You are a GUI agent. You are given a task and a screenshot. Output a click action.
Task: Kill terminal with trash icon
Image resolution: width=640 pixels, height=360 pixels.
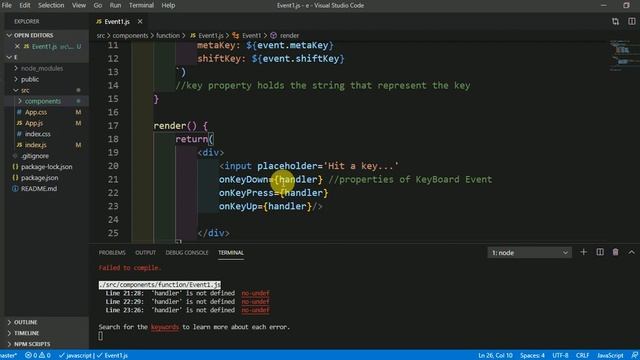coord(616,252)
